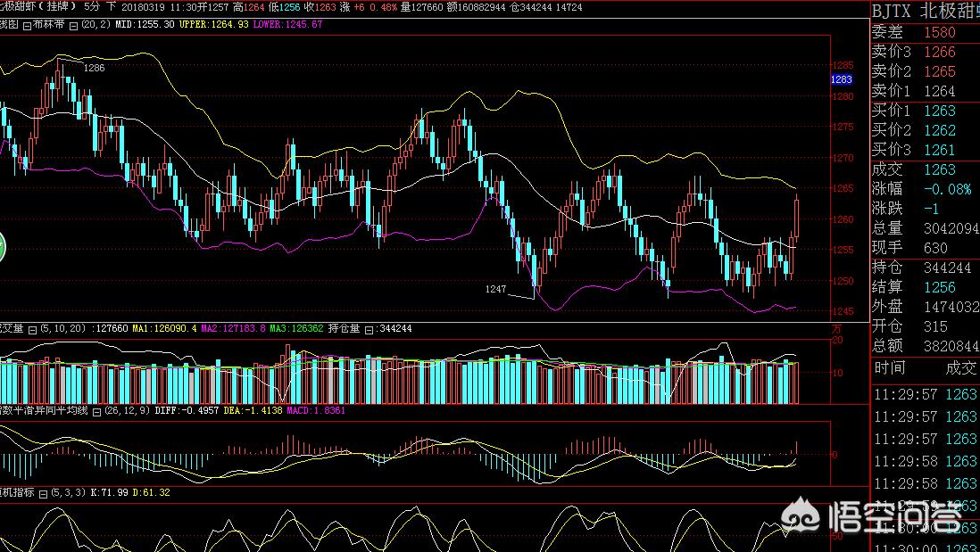Select the blue 1283 price axis marker
The height and width of the screenshot is (552, 980).
pos(842,79)
